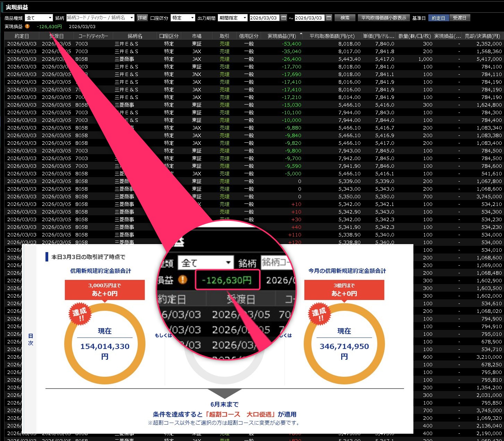The height and width of the screenshot is (441, 504).
Task: Click the 154,014,330円 progress ring
Action: [x=105, y=344]
